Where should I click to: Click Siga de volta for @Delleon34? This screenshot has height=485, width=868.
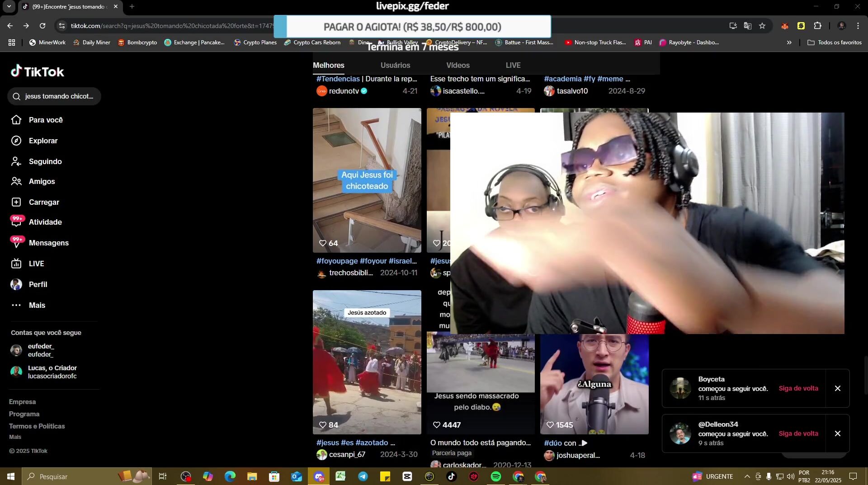[798, 433]
